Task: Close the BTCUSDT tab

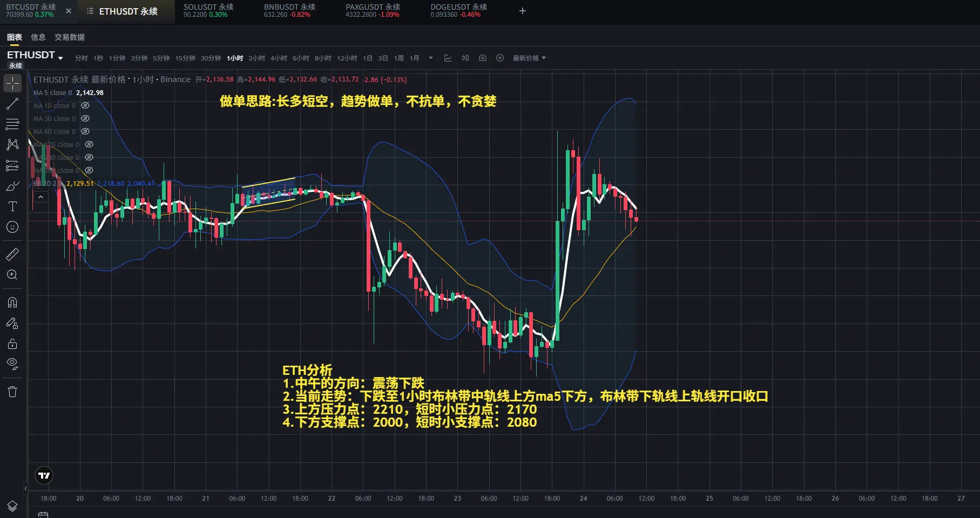Action: pyautogui.click(x=68, y=11)
